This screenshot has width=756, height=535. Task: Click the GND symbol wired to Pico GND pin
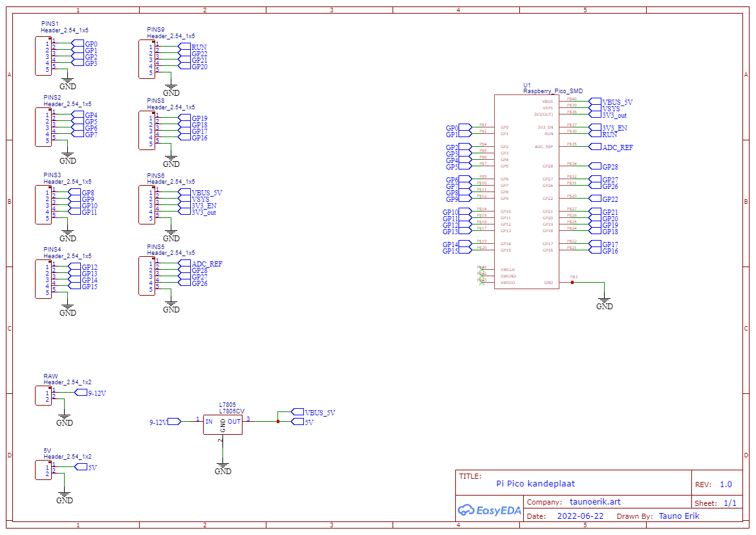(x=604, y=302)
